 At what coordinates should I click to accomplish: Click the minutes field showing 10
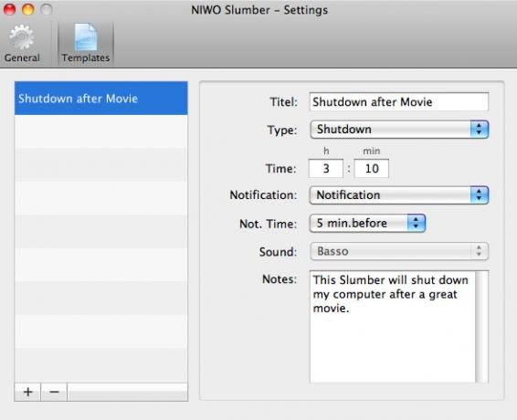point(372,169)
